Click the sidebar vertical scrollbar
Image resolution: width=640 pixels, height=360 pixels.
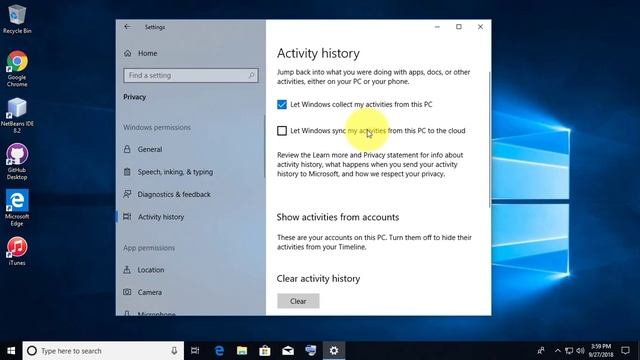coord(264,147)
